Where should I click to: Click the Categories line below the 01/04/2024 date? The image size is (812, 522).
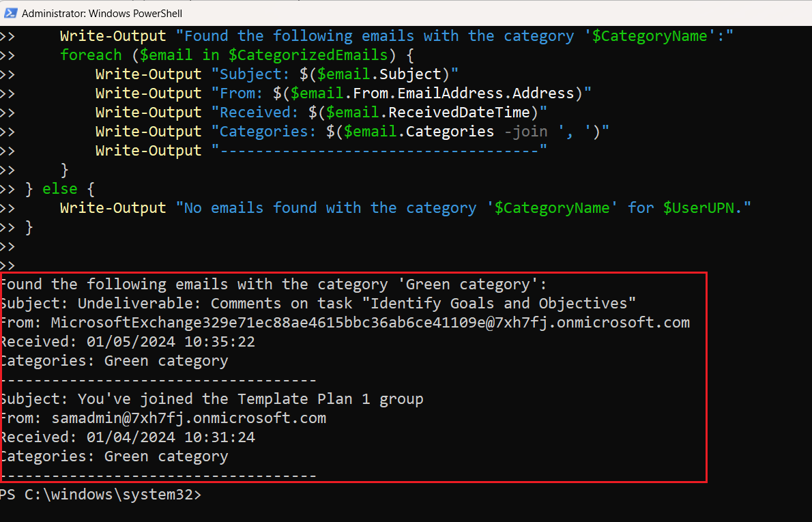(114, 456)
